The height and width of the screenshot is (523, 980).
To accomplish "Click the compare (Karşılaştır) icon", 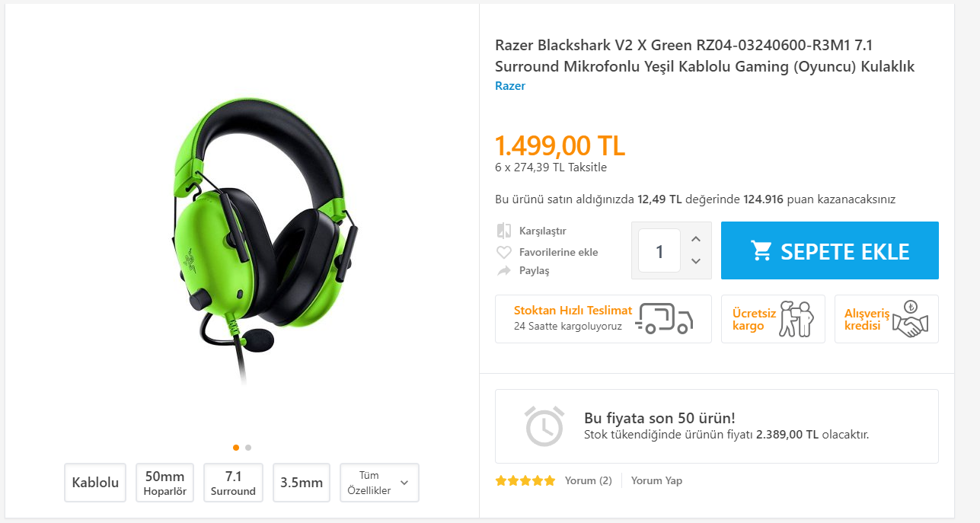I will tap(503, 231).
